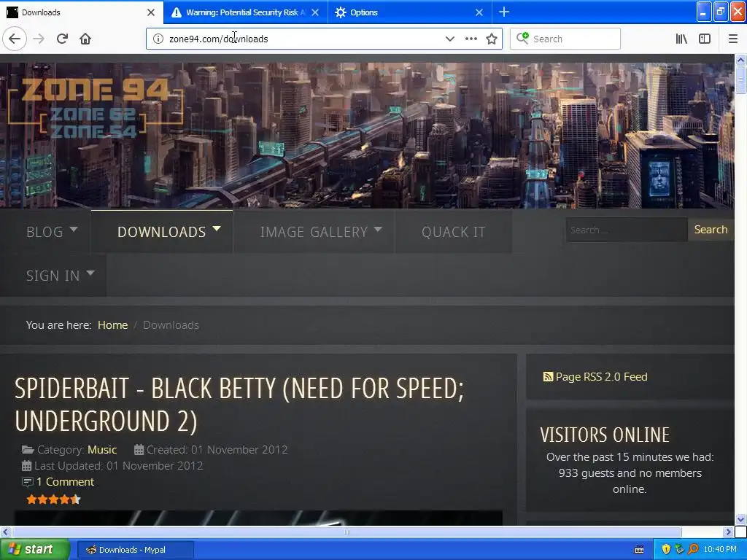
Task: Click the star rating under the article
Action: point(53,499)
